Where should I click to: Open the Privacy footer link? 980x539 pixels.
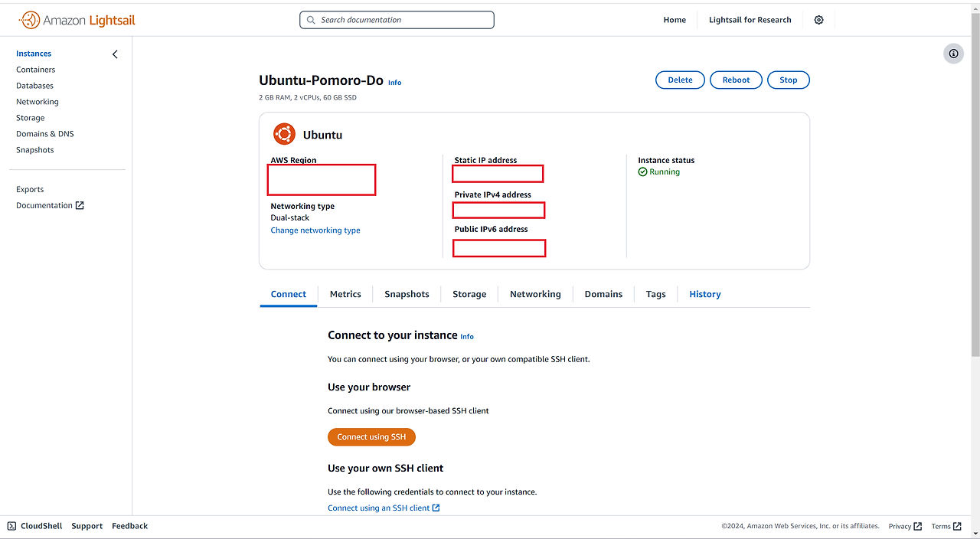[905, 526]
